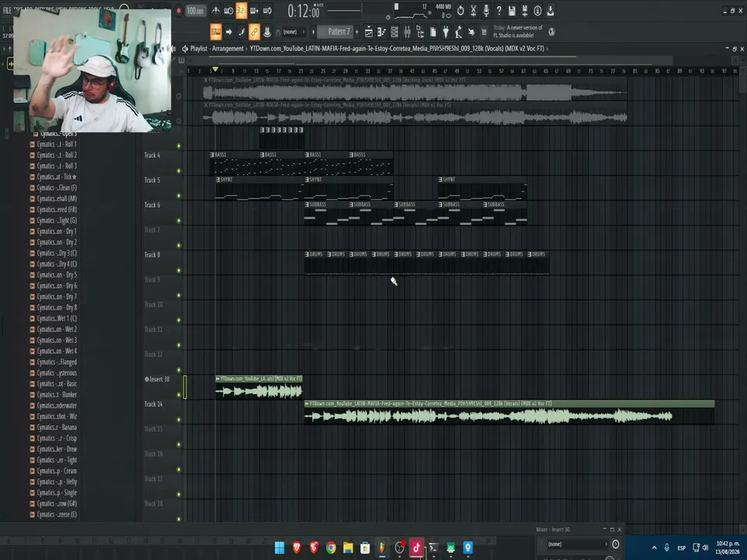This screenshot has width=747, height=560.
Task: Mute Track 8 with its green dot
Action: 179,271
